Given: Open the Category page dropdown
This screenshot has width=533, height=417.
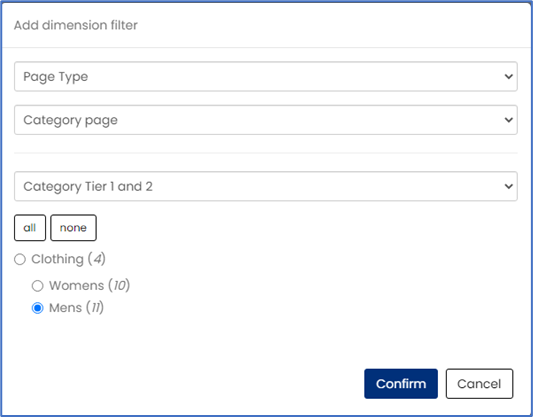Looking at the screenshot, I should (265, 120).
